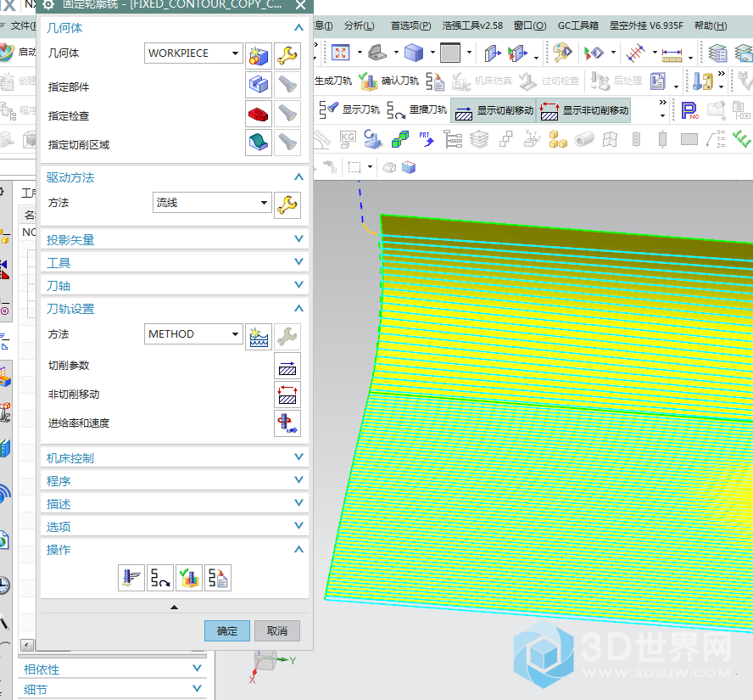Edit WORKPIECE geometry with wrench icon

pos(287,56)
